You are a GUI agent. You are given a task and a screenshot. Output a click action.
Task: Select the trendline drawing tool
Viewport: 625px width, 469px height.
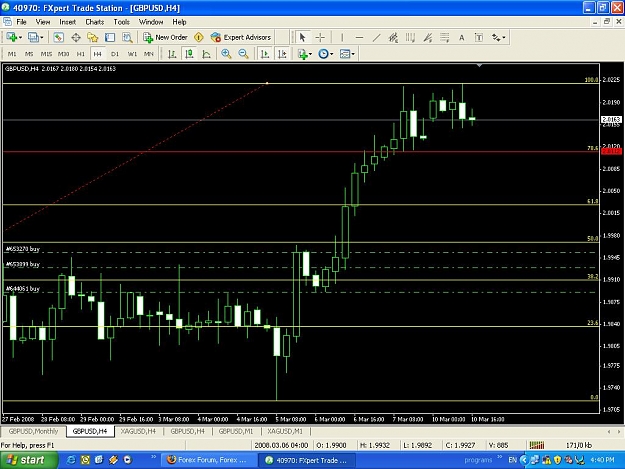(x=376, y=37)
